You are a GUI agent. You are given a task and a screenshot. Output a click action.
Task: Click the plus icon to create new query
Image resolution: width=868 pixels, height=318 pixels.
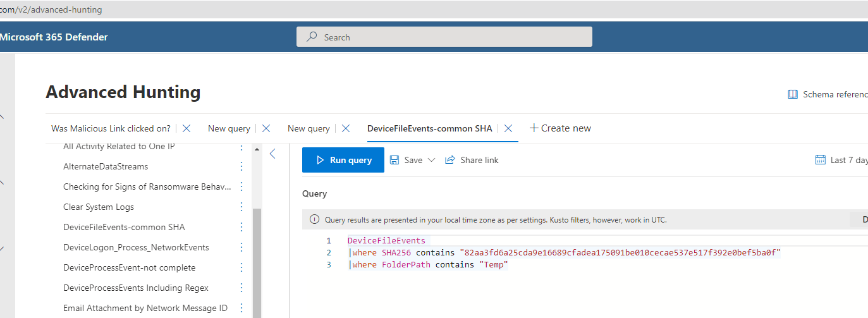534,128
